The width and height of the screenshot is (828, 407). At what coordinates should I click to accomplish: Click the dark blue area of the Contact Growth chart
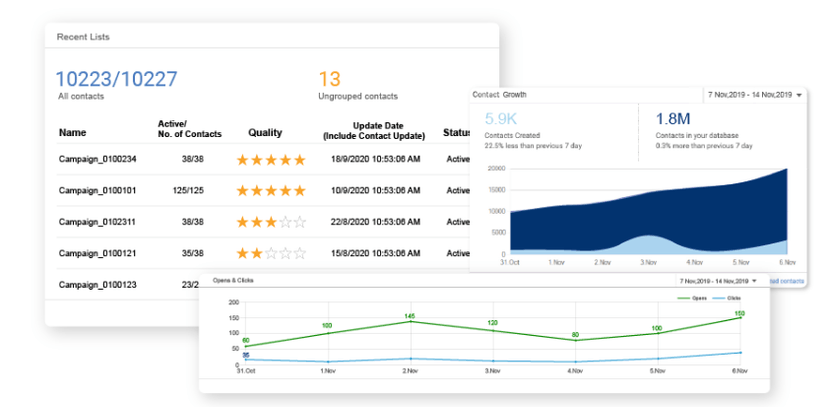coord(650,216)
